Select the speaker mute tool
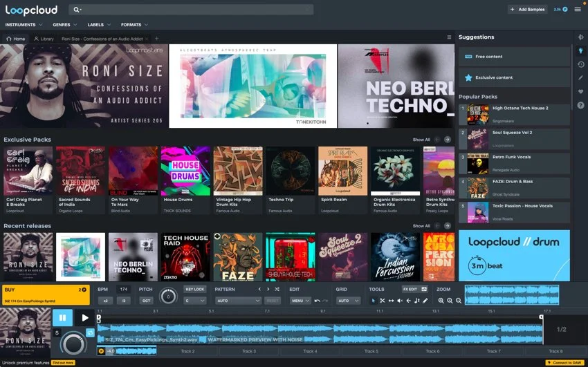588x367 pixels. point(400,301)
